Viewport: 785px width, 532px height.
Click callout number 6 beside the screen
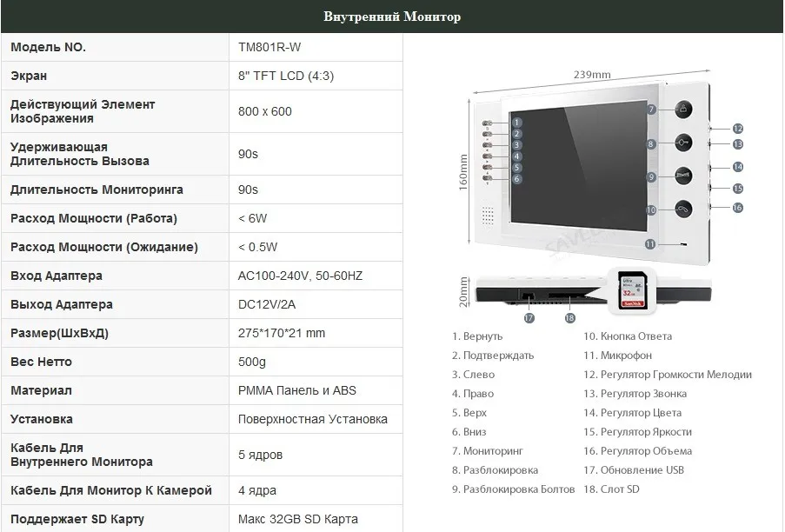point(517,179)
